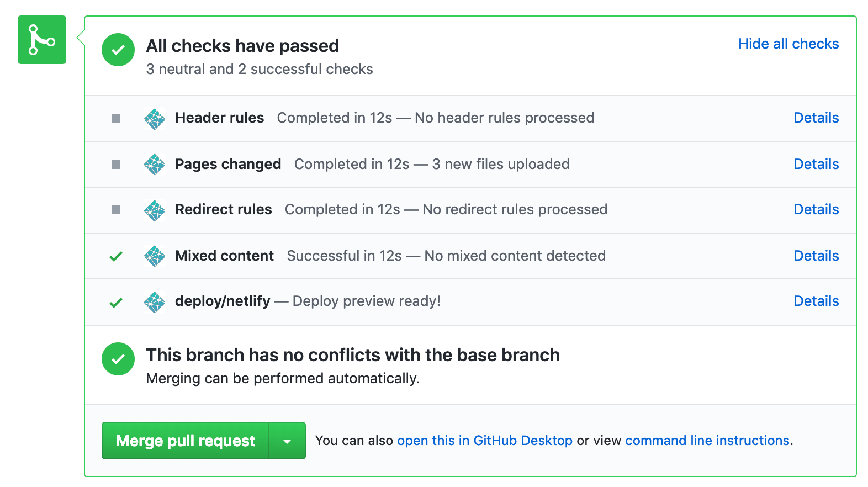Click the Mixed content check name
The width and height of the screenshot is (868, 487).
225,256
